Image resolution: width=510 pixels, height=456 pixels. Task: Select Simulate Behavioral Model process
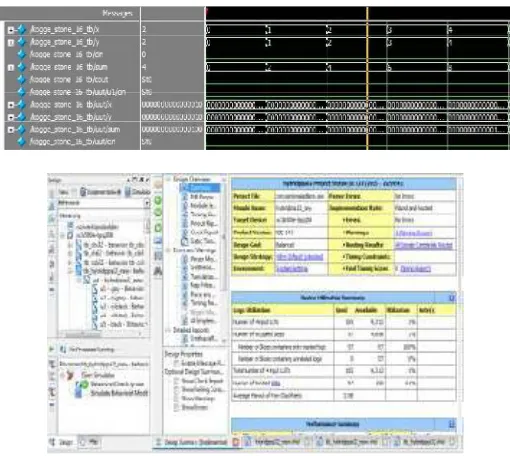(x=119, y=393)
